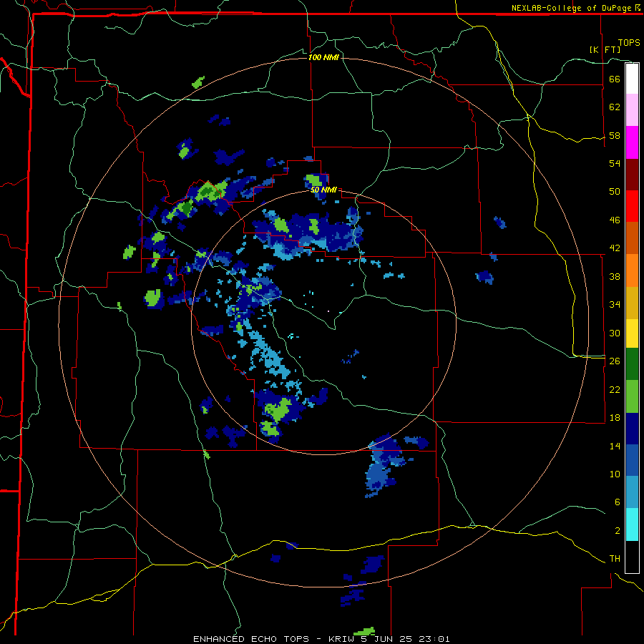Click the light pink 62 kft legend swatch

pyautogui.click(x=632, y=109)
